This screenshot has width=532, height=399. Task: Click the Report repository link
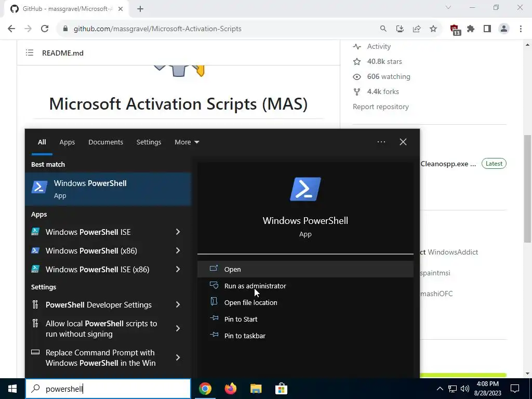point(381,107)
